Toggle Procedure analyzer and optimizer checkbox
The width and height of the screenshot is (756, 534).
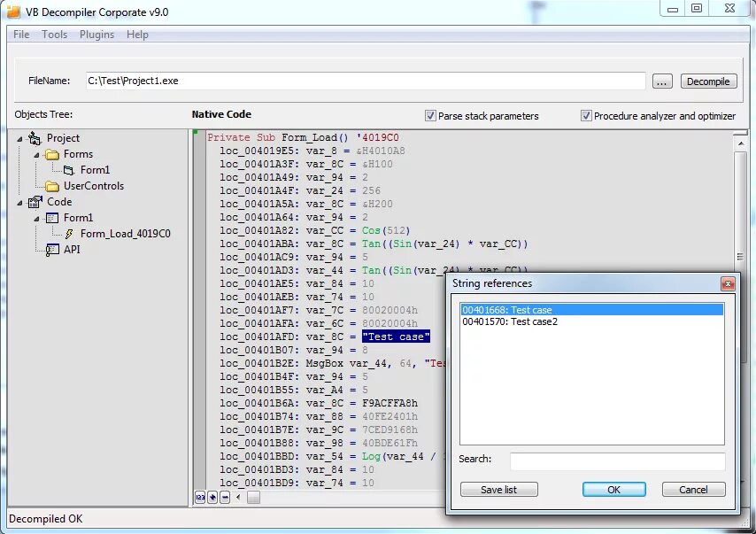[x=586, y=116]
